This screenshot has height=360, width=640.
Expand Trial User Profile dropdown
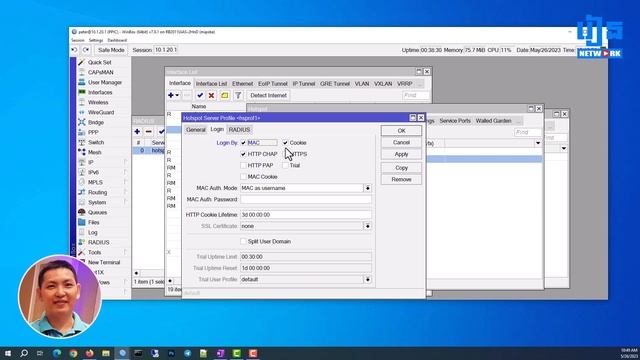coord(367,280)
